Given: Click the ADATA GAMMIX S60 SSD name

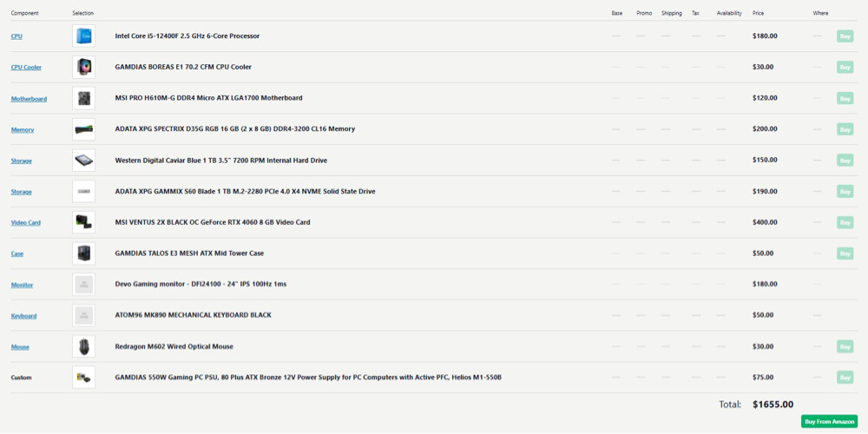Looking at the screenshot, I should click(246, 191).
